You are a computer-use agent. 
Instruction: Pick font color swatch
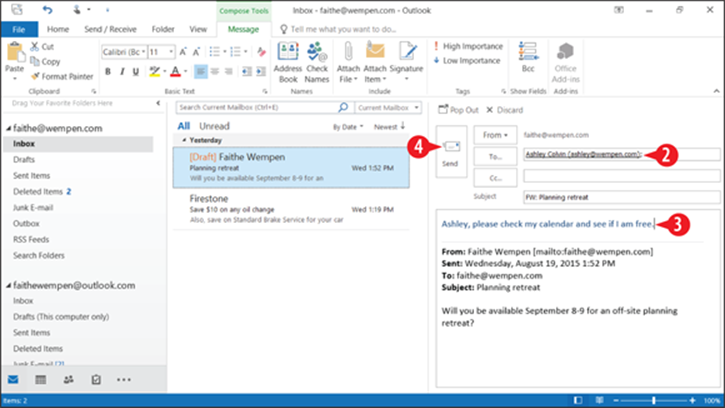[175, 71]
